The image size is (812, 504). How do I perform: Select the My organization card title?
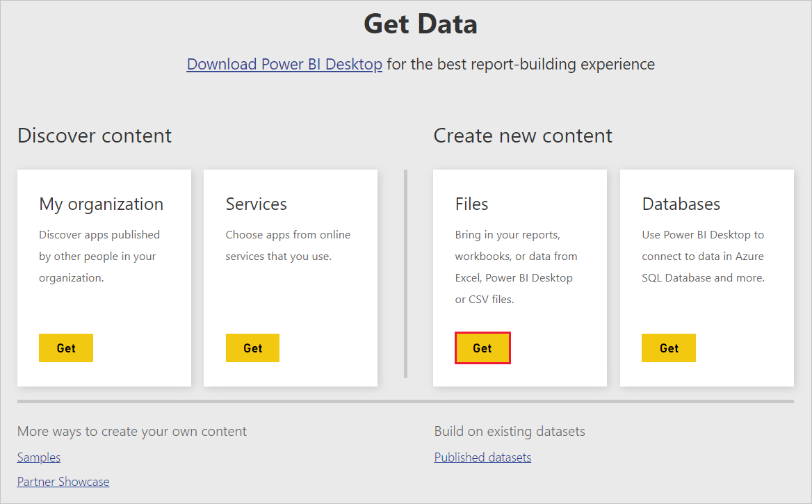(x=101, y=204)
